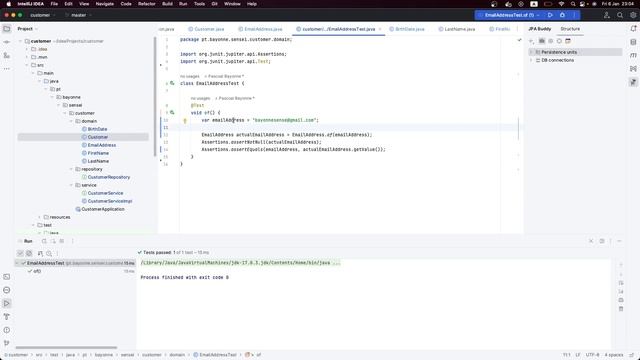The height and width of the screenshot is (360, 640).
Task: Open the Maven tool window
Action: click(x=633, y=56)
